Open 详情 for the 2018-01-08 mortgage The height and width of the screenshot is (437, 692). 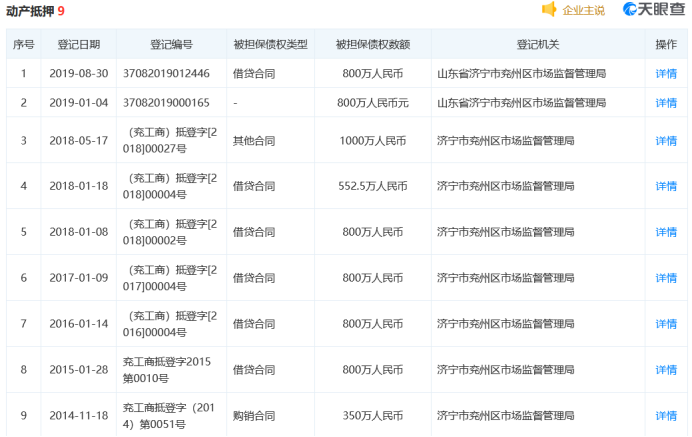pos(665,232)
